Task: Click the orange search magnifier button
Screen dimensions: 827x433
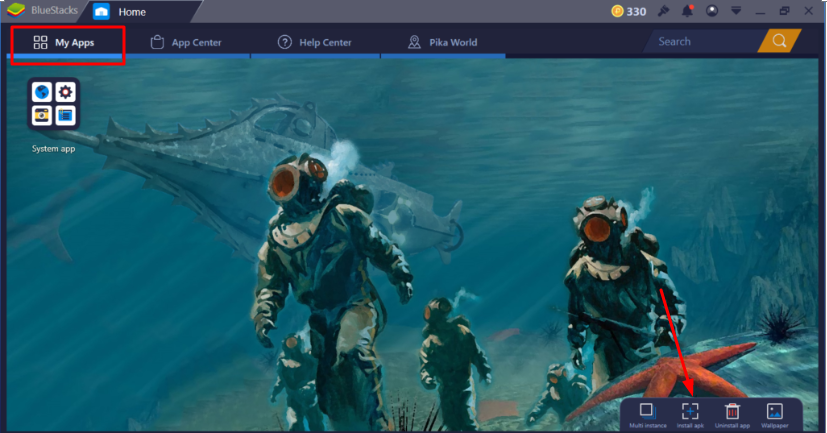Action: coord(780,41)
